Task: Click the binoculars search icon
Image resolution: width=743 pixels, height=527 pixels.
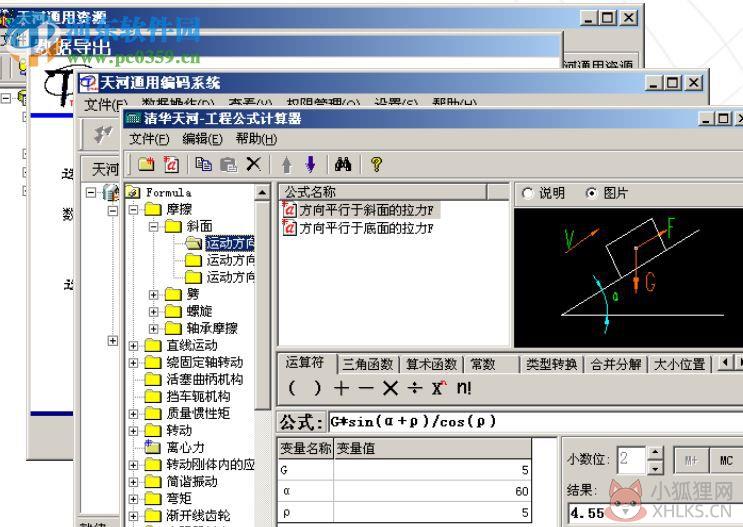Action: click(x=343, y=164)
